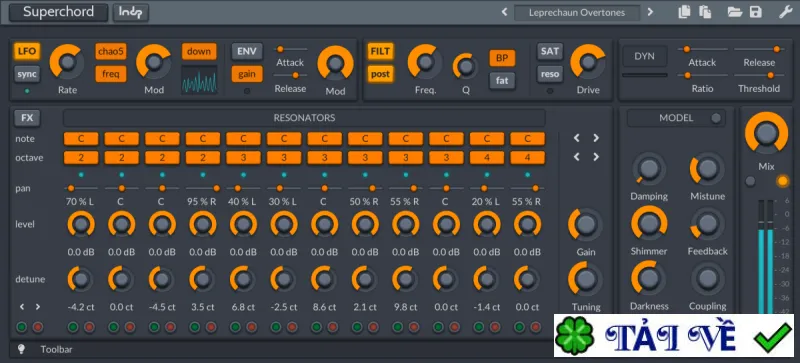
Task: Click the 95 % R pan slider
Action: (x=203, y=188)
